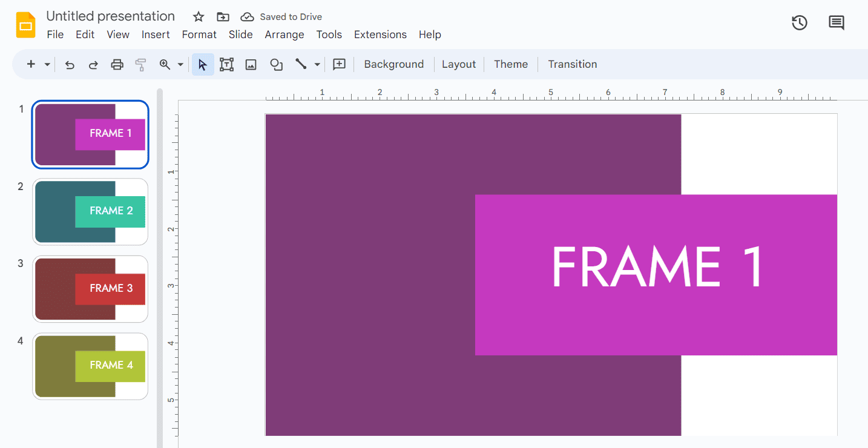Star this presentation
Viewport: 868px width, 448px height.
click(x=199, y=17)
